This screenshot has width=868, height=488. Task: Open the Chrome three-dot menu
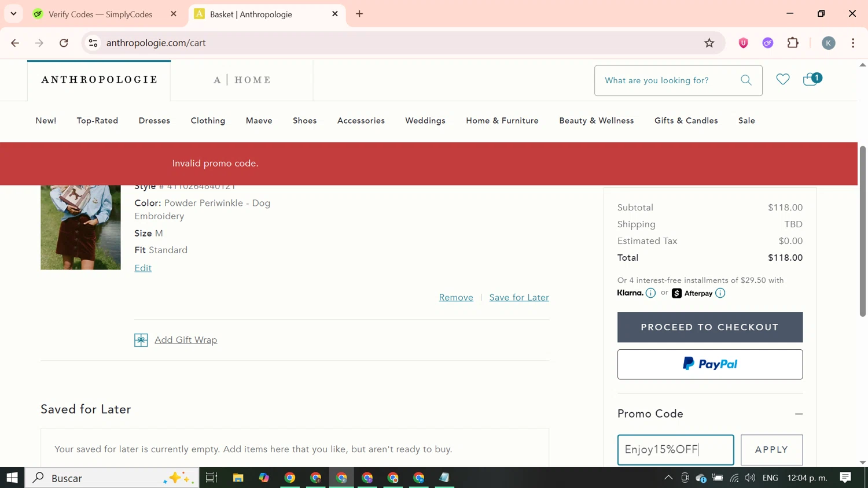click(x=853, y=43)
